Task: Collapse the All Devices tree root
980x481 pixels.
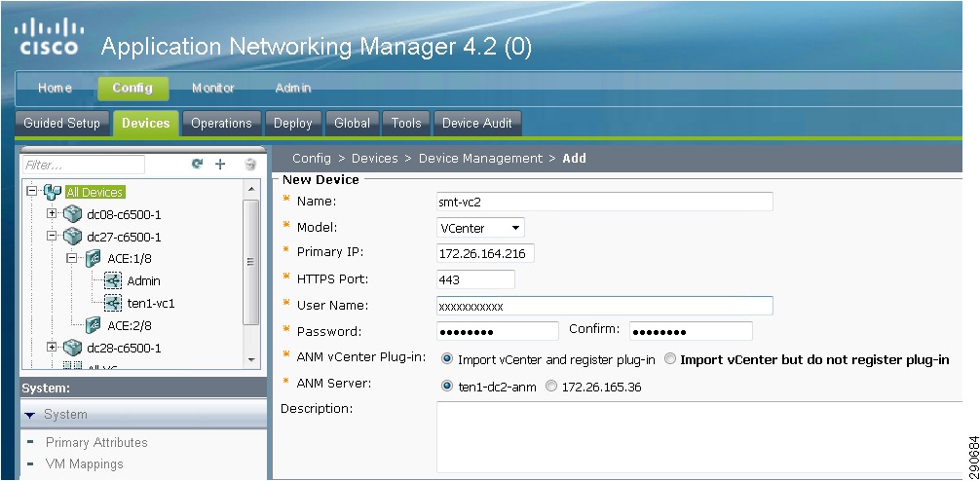Action: (x=32, y=192)
